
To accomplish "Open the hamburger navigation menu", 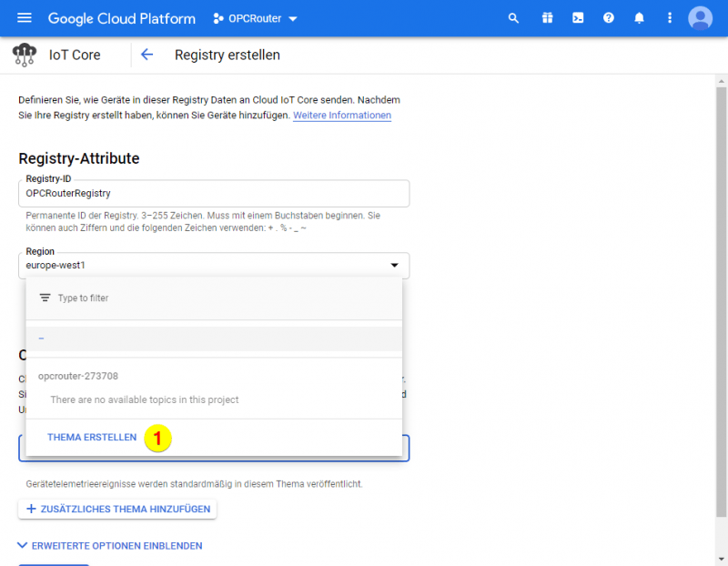I will point(25,18).
